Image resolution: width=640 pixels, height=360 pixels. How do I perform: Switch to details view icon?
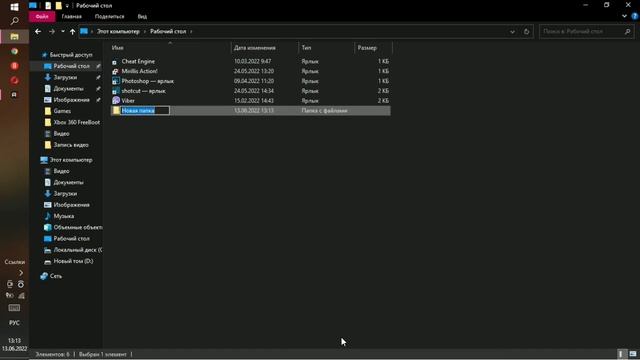[x=620, y=354]
